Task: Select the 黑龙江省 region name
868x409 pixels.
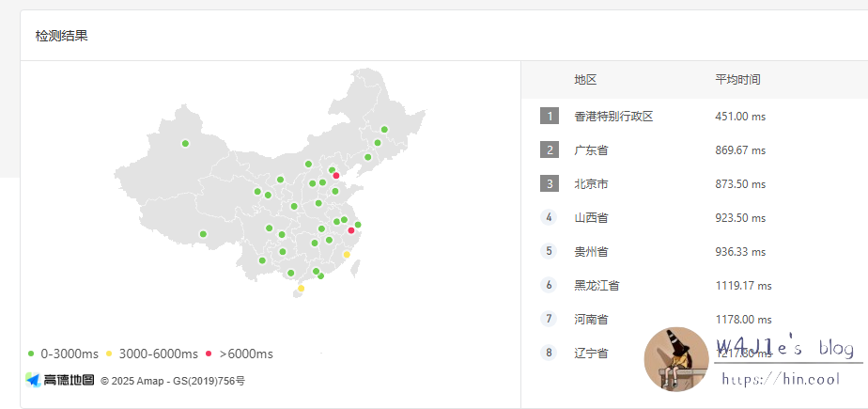Action: click(x=597, y=286)
